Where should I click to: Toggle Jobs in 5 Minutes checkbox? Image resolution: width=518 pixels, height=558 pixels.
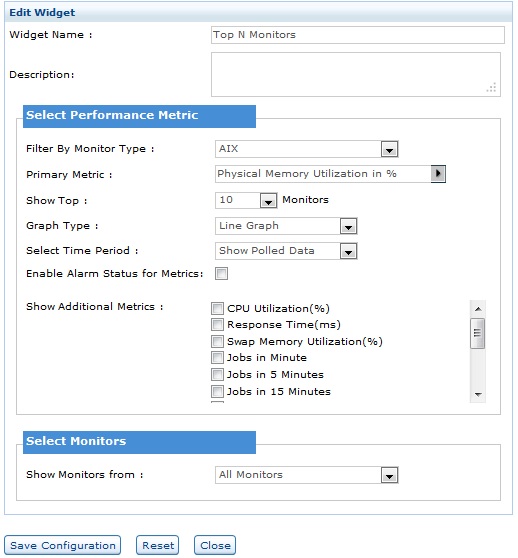(x=217, y=374)
